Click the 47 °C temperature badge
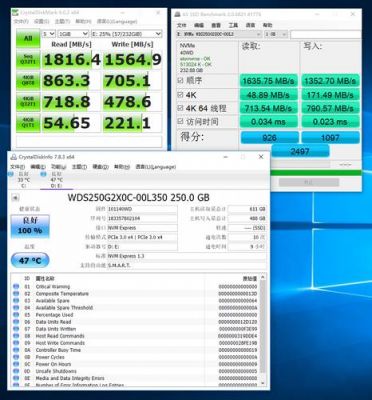The width and height of the screenshot is (372, 400). [x=30, y=260]
